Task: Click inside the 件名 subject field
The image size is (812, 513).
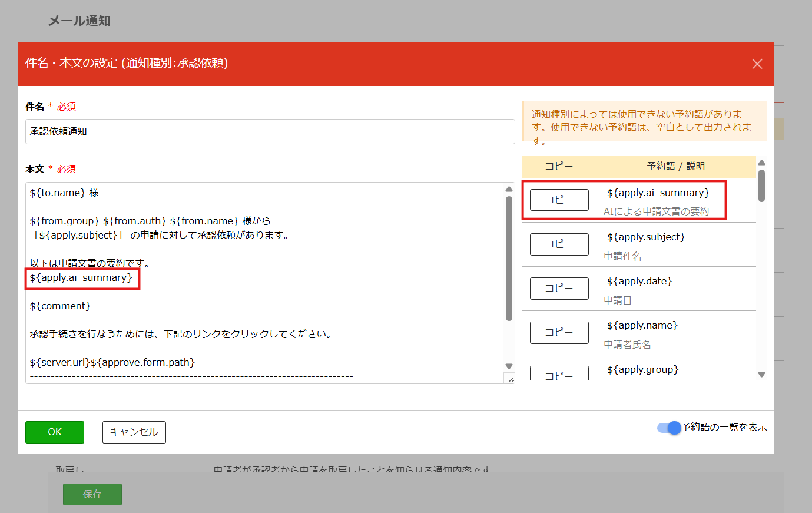Action: pyautogui.click(x=270, y=131)
